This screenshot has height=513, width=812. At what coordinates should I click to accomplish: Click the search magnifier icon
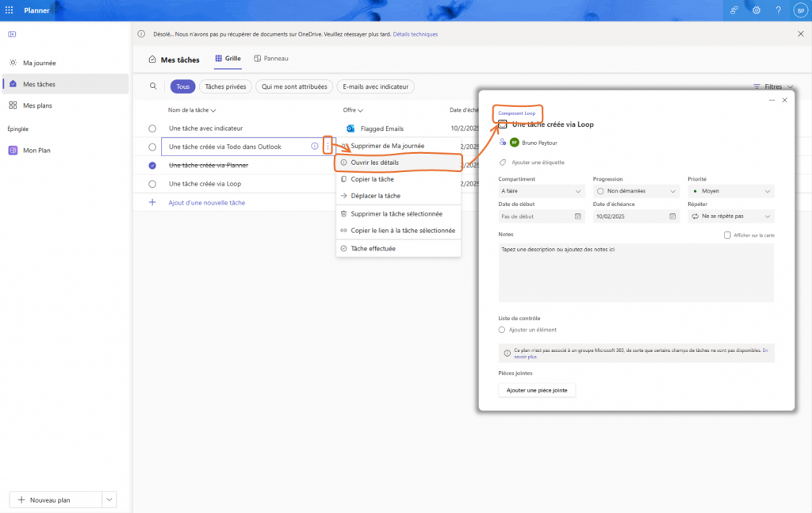tap(153, 86)
